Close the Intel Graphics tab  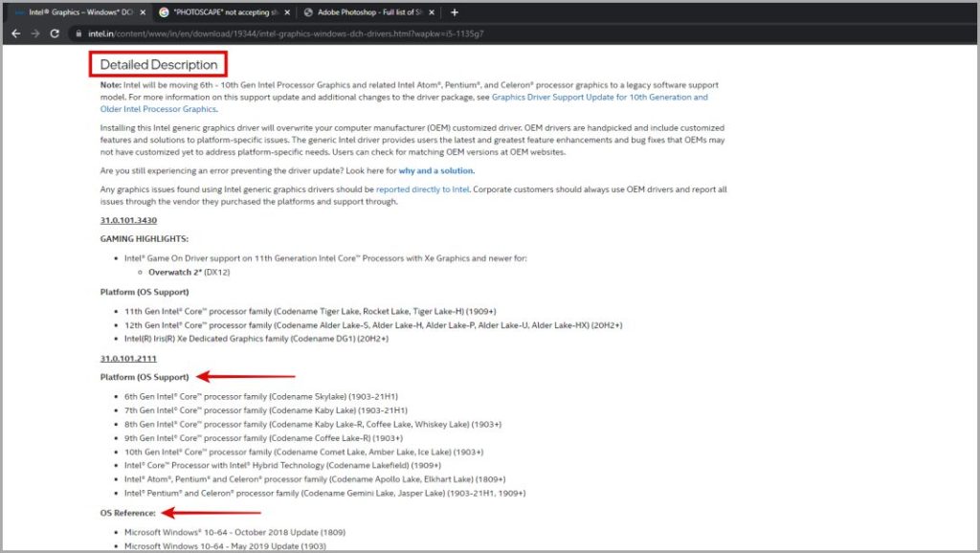(x=143, y=12)
